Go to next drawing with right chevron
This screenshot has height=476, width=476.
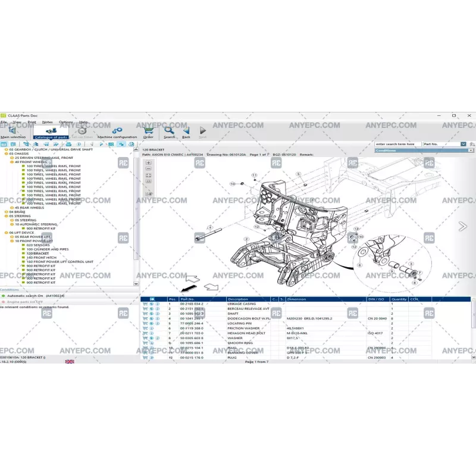[x=462, y=226]
